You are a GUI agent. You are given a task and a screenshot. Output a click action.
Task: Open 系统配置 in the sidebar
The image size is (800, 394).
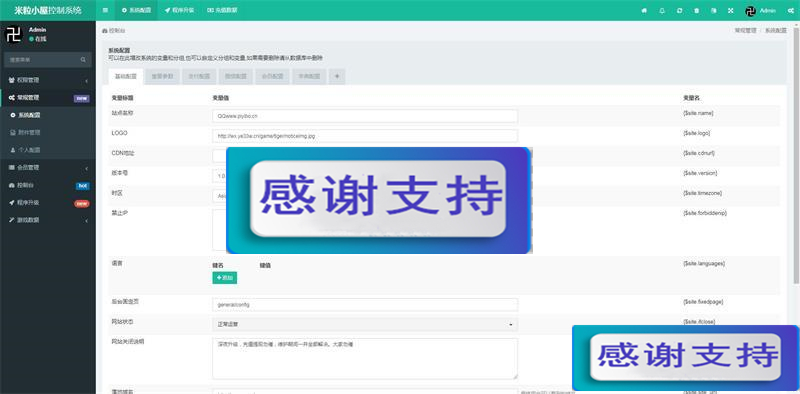48,115
